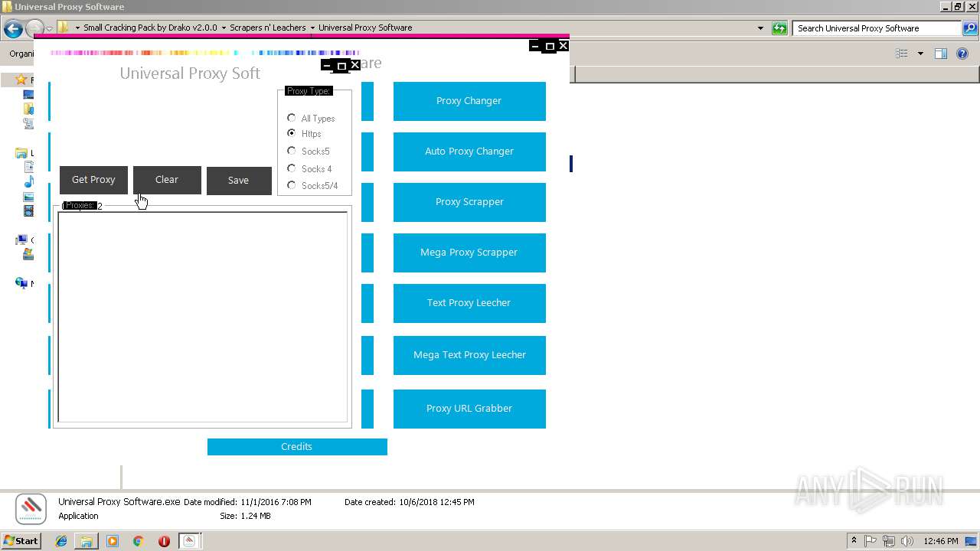Open Explorer help
980x551 pixels.
coord(962,54)
